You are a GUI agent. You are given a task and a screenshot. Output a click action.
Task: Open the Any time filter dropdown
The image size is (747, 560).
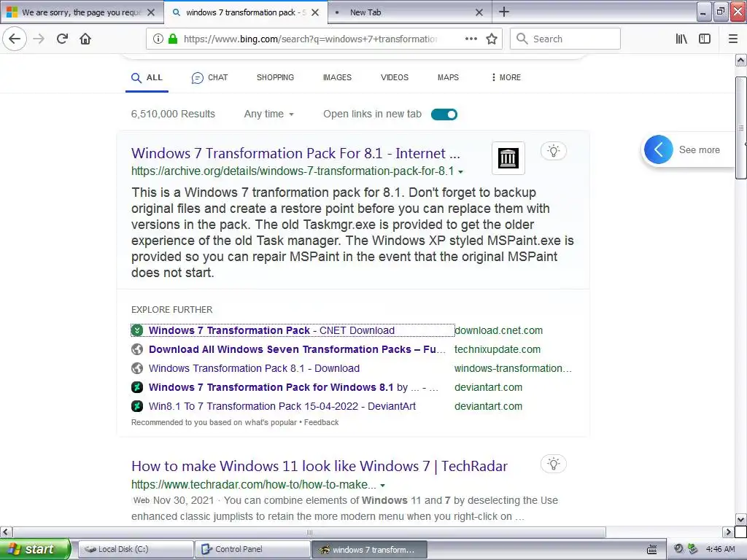tap(269, 114)
